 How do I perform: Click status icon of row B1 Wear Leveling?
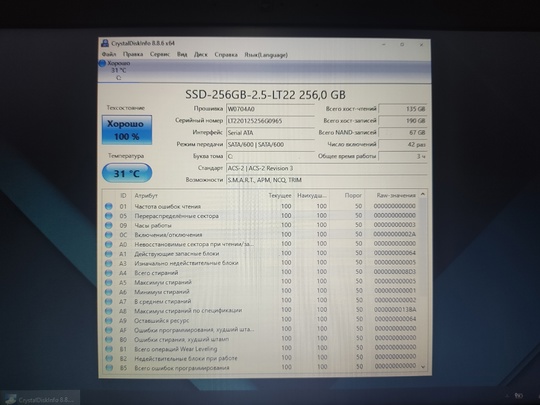click(109, 349)
